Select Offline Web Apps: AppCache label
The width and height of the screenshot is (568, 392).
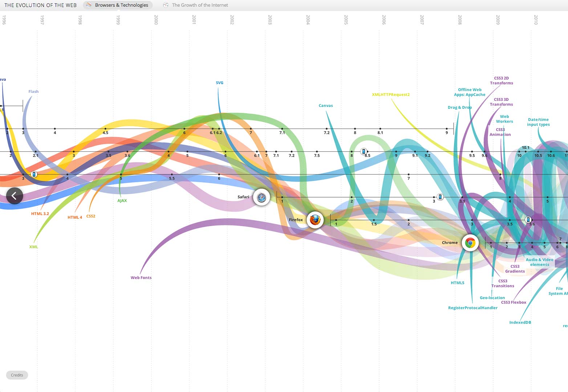(x=470, y=92)
